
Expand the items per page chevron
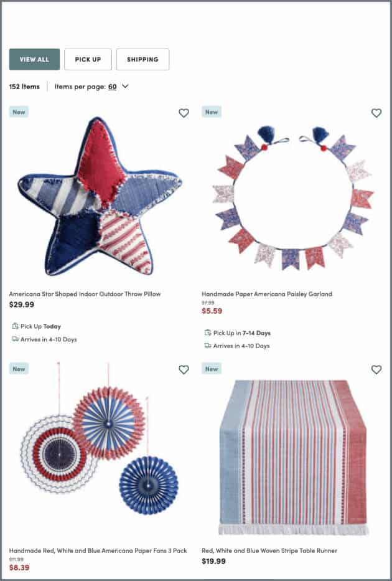(125, 87)
